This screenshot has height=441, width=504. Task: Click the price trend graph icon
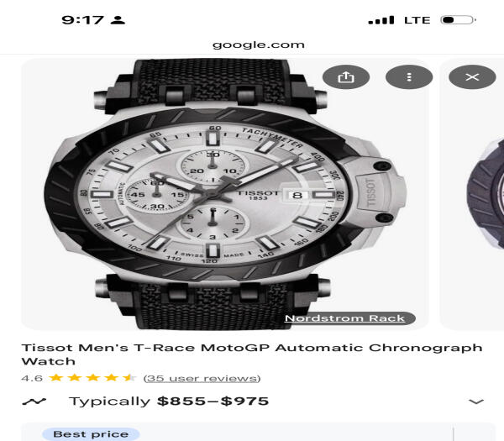point(34,402)
